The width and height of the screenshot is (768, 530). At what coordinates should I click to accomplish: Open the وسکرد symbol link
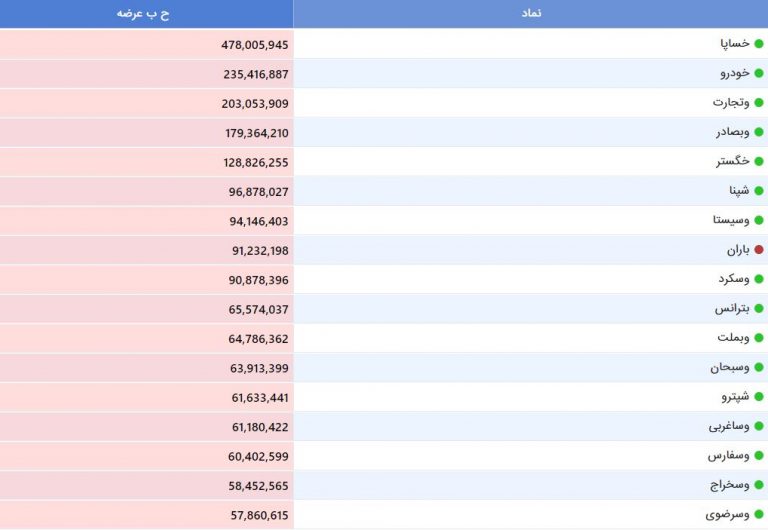click(x=734, y=279)
